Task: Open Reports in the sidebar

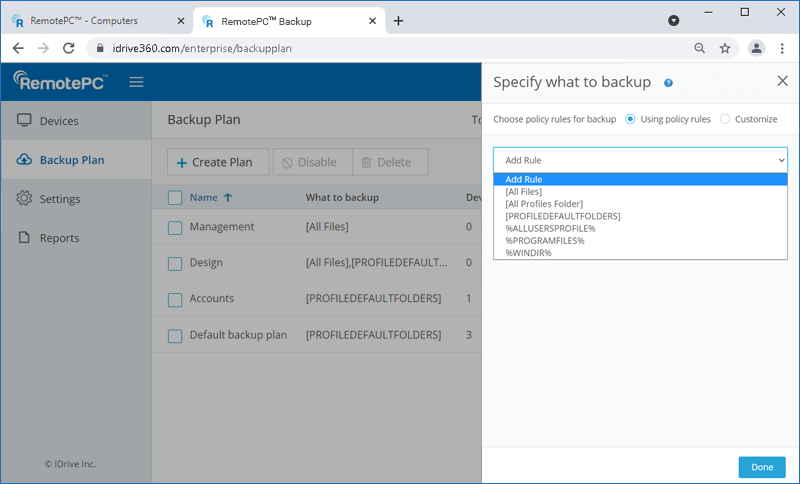Action: (x=77, y=238)
